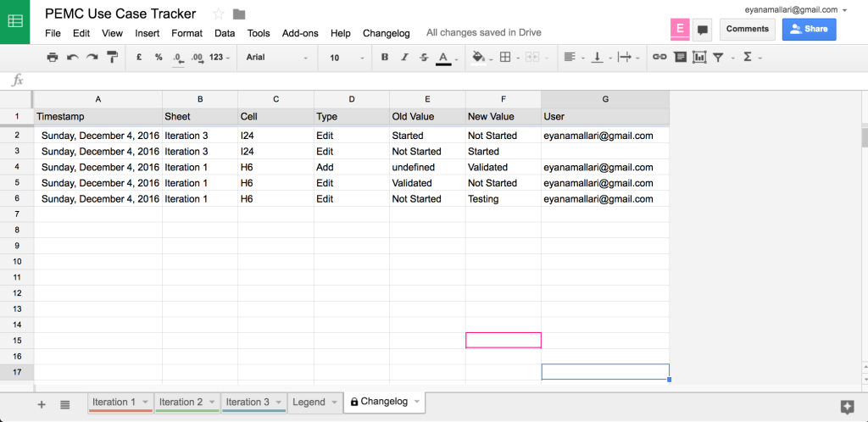Viewport: 868px width, 422px height.
Task: Click the formula bar input field
Action: click(x=424, y=80)
